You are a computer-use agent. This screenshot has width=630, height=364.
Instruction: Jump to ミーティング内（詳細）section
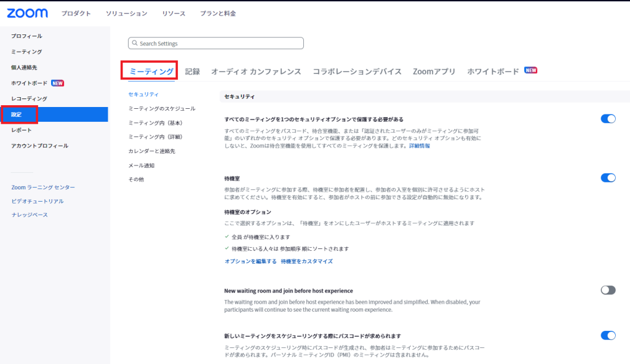point(156,137)
